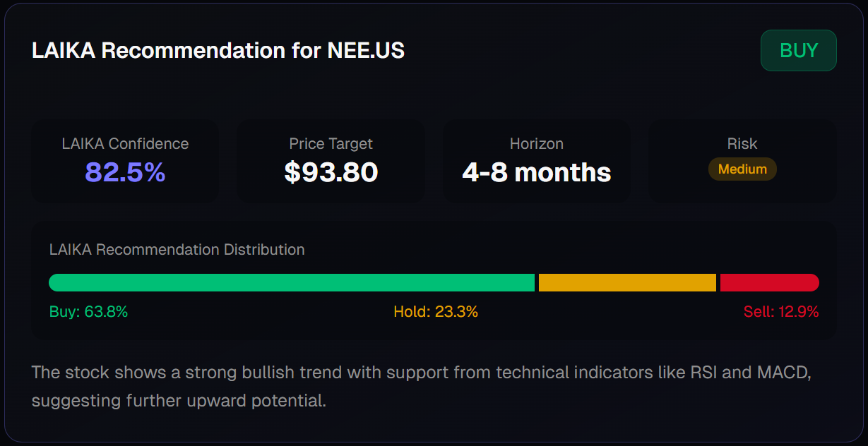This screenshot has width=868, height=446.
Task: Click the green BUY badge
Action: (798, 51)
